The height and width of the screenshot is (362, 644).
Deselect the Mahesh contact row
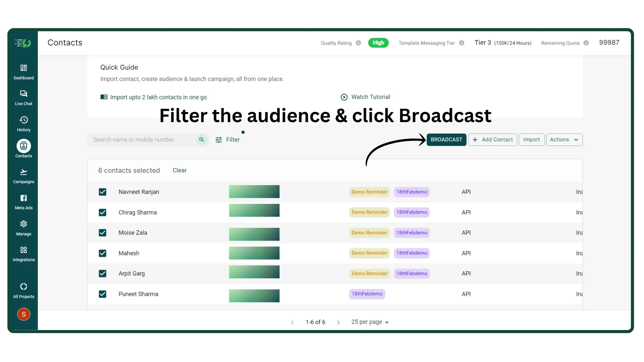point(102,253)
